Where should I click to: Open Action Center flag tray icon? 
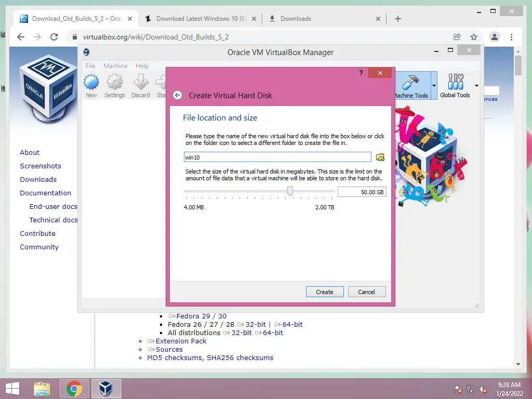pyautogui.click(x=458, y=389)
